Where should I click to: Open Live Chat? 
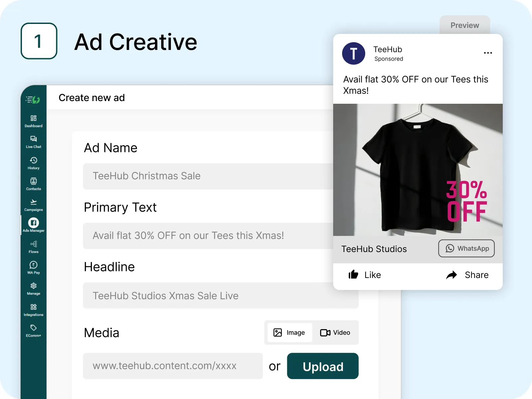[x=33, y=142]
